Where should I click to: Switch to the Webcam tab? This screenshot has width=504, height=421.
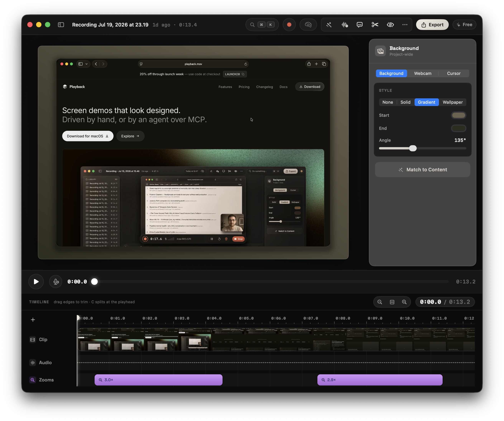tap(423, 74)
